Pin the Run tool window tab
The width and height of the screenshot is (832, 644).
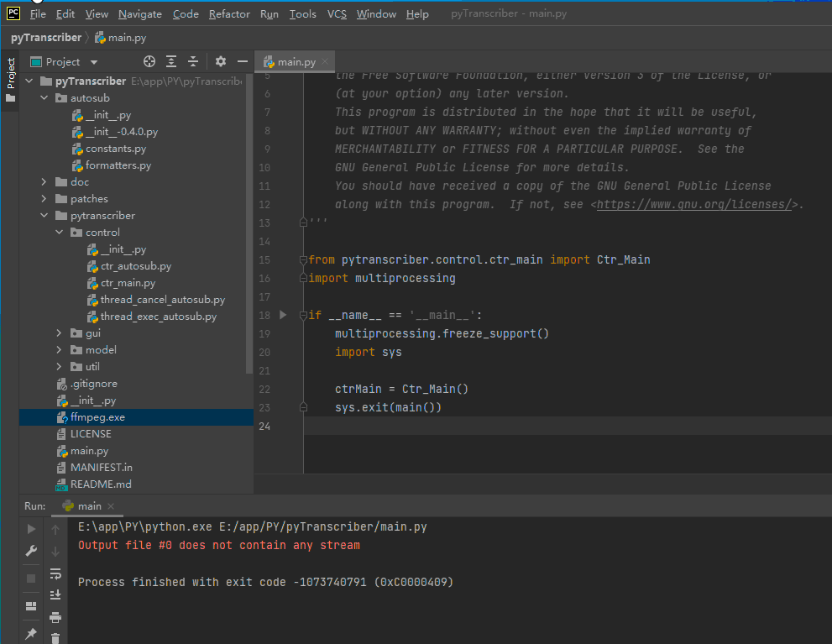click(x=30, y=634)
